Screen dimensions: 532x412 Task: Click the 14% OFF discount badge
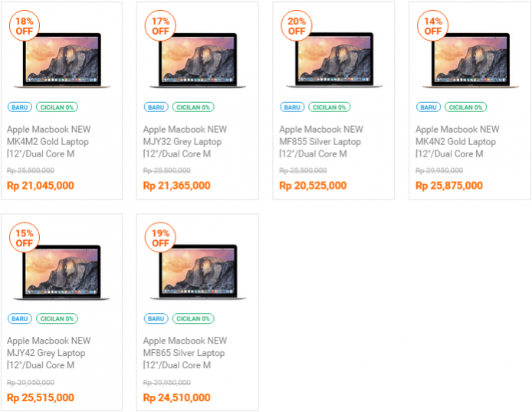pos(433,26)
